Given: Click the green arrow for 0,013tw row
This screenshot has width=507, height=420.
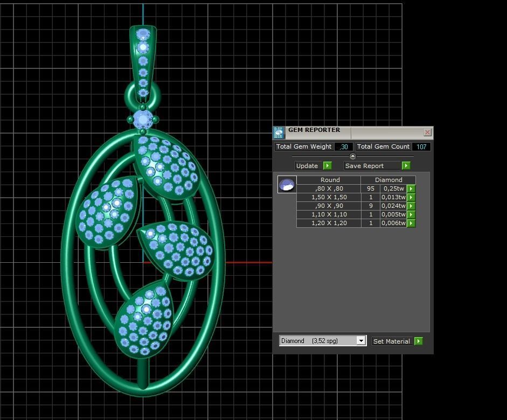Looking at the screenshot, I should 411,197.
